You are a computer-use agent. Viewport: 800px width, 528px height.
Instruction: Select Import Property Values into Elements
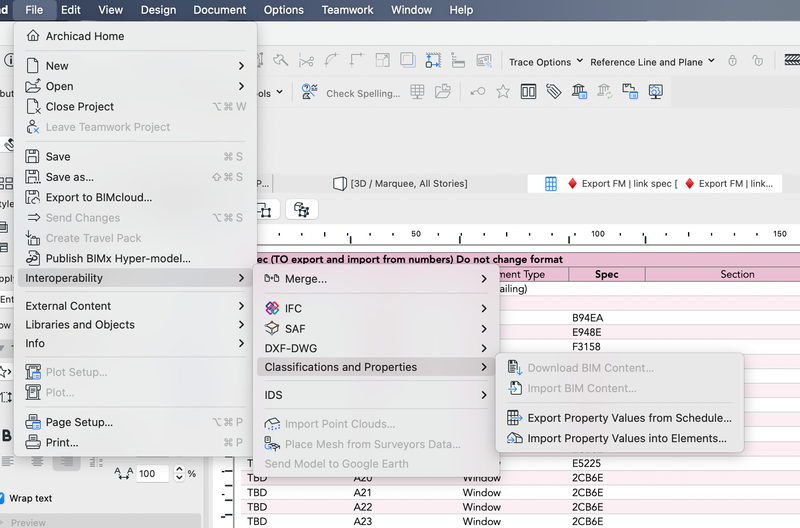pyautogui.click(x=626, y=438)
